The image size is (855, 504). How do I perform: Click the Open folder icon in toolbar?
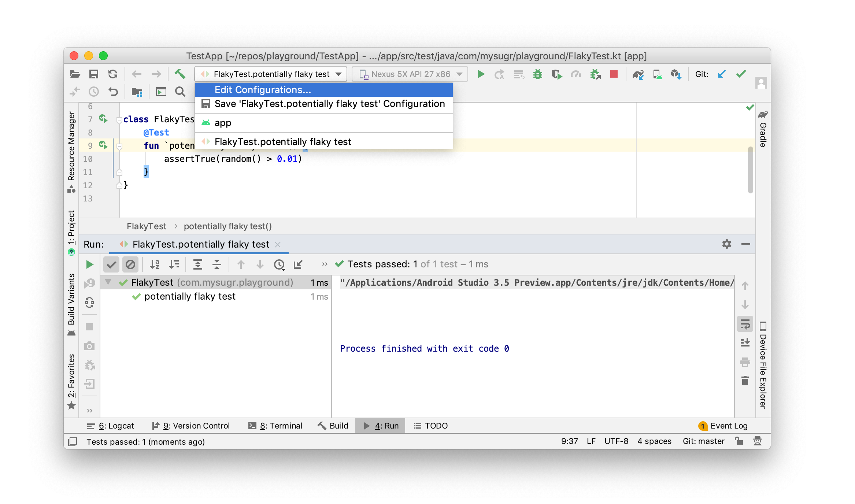click(75, 74)
